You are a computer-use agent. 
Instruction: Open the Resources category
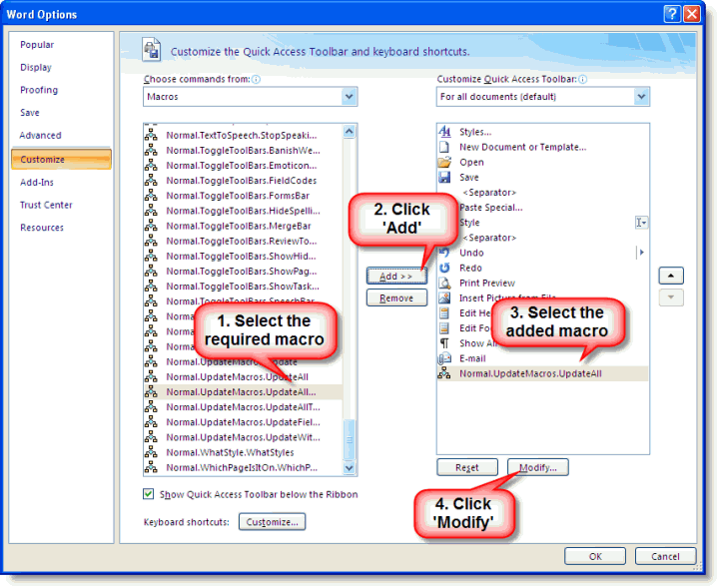[42, 228]
